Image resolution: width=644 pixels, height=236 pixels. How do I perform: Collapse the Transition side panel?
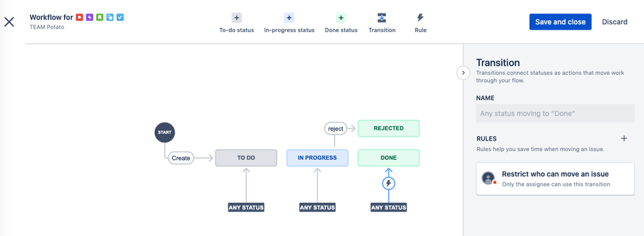click(x=463, y=73)
